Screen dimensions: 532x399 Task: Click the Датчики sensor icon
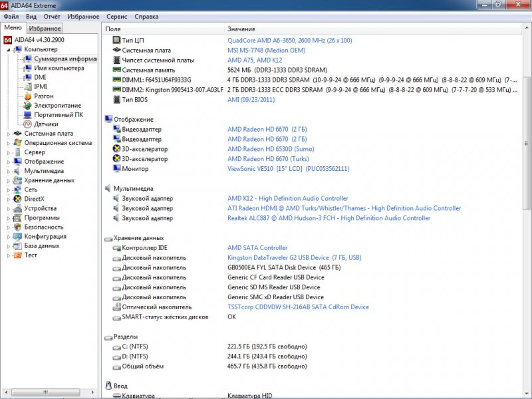28,124
